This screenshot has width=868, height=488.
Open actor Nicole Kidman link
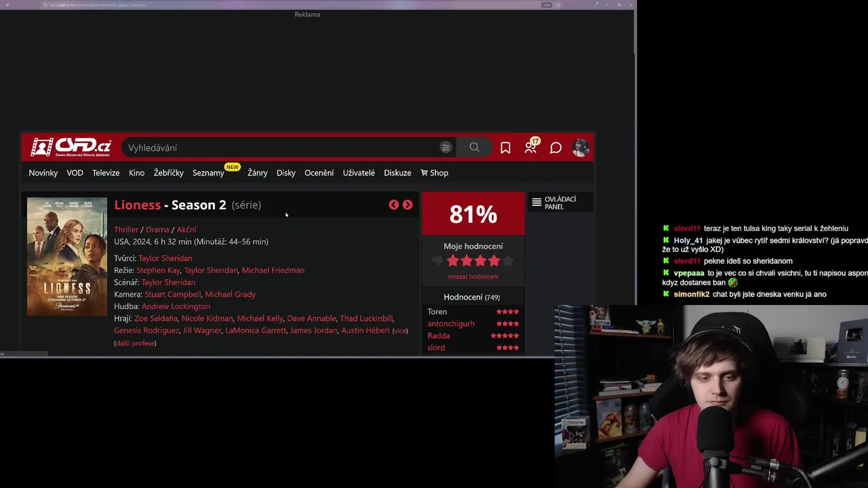pos(207,319)
